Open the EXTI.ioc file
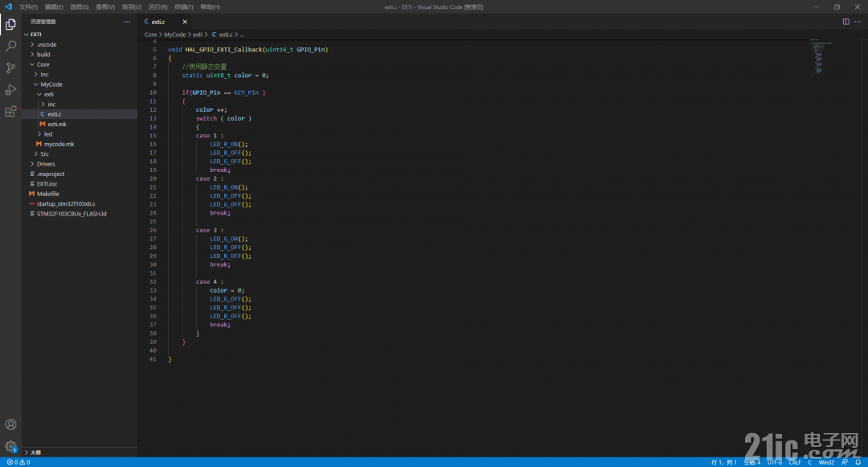The height and width of the screenshot is (467, 868). [80, 184]
